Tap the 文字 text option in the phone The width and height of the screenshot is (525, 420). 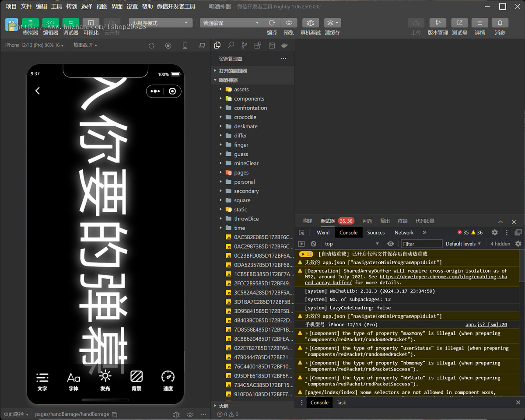[x=42, y=381]
